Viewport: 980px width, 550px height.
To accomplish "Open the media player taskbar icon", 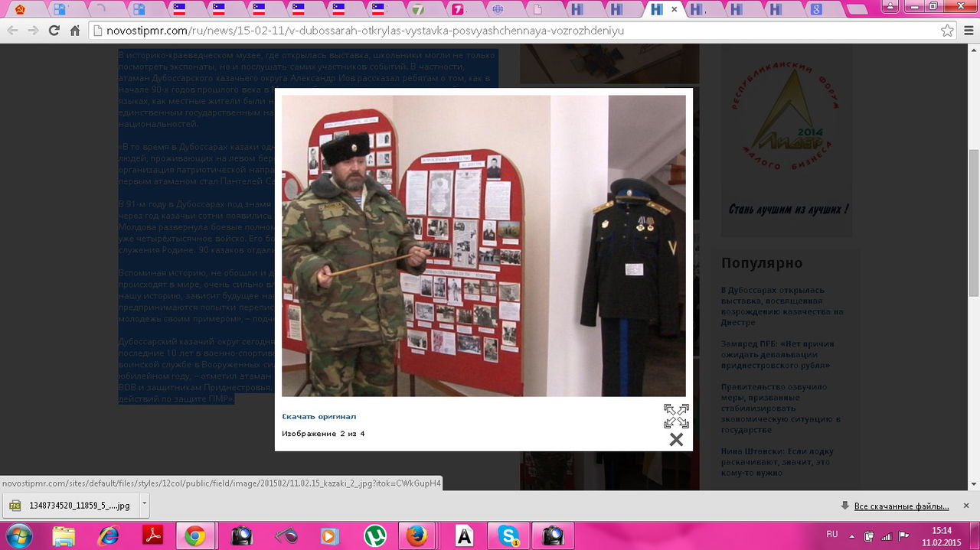I will (330, 535).
